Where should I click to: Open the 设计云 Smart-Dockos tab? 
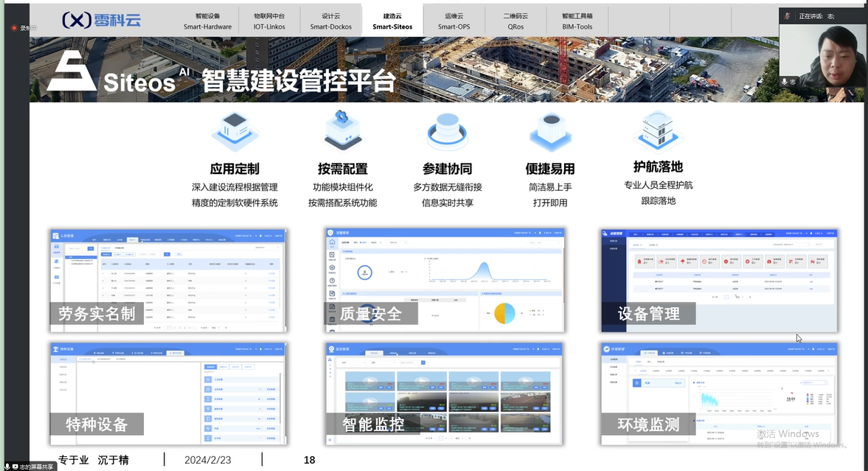(x=331, y=21)
